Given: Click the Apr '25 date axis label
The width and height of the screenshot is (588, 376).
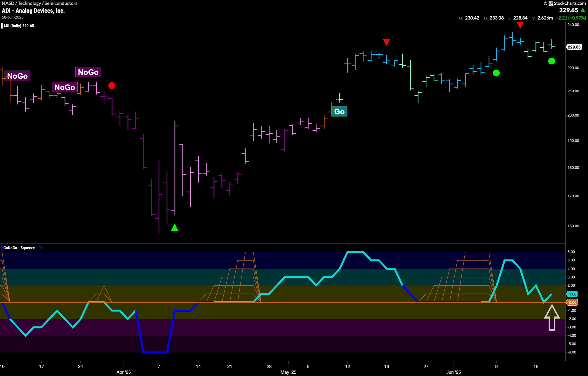Looking at the screenshot, I should point(124,372).
